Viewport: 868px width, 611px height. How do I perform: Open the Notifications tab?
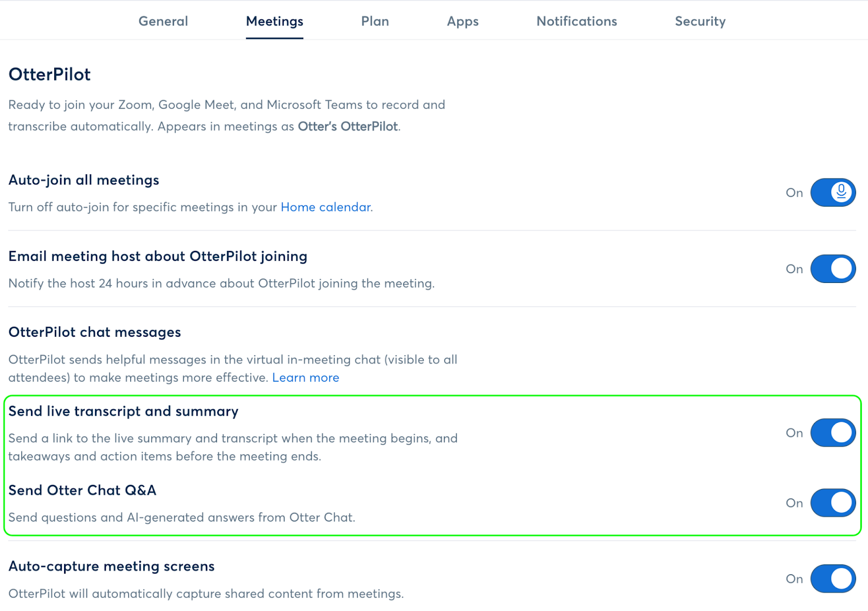point(577,21)
